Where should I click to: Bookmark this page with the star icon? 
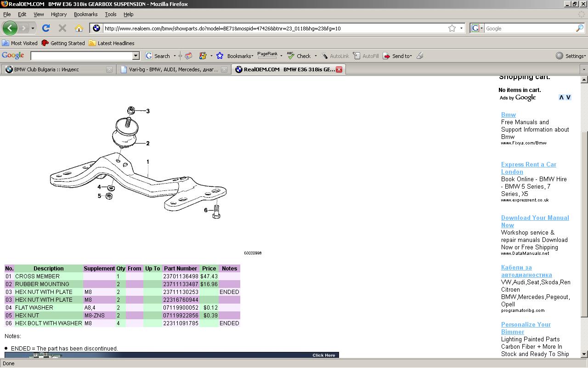[452, 28]
